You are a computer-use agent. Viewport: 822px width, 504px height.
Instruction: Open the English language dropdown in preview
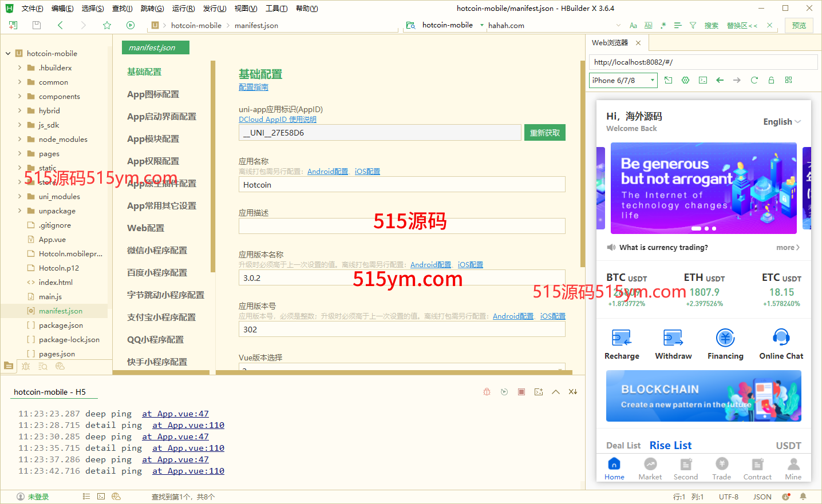point(781,122)
